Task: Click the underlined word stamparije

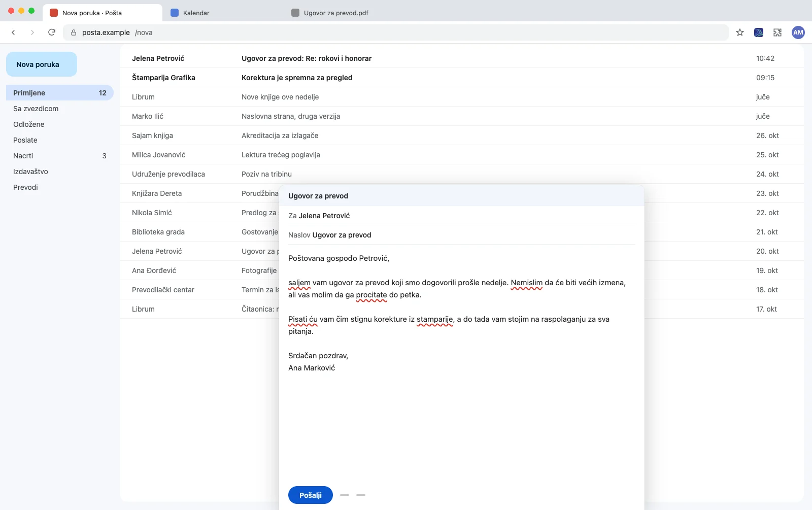Action: pyautogui.click(x=435, y=319)
